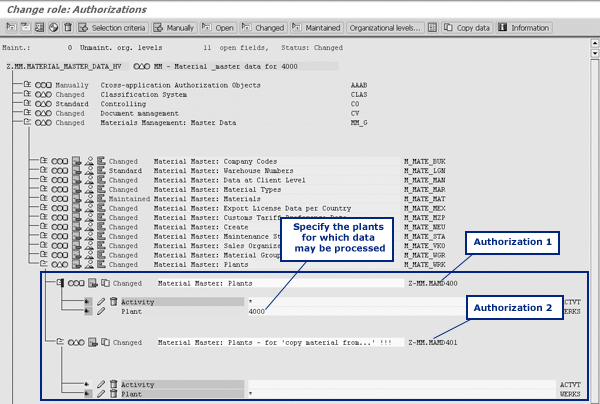Toggle the asterisk marker beside first Activity field
Viewport: 600px width, 404px height.
88,300
